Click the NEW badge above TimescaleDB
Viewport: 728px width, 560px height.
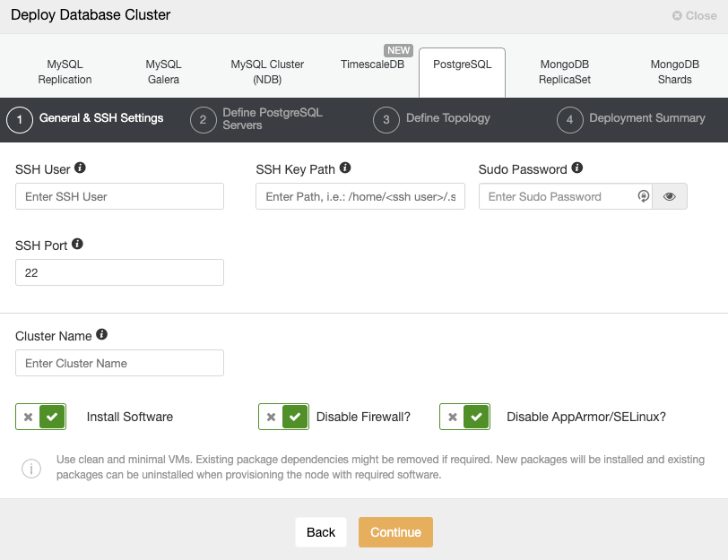398,50
